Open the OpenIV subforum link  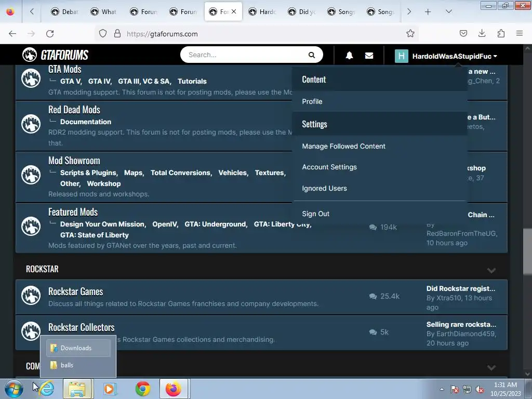(165, 224)
